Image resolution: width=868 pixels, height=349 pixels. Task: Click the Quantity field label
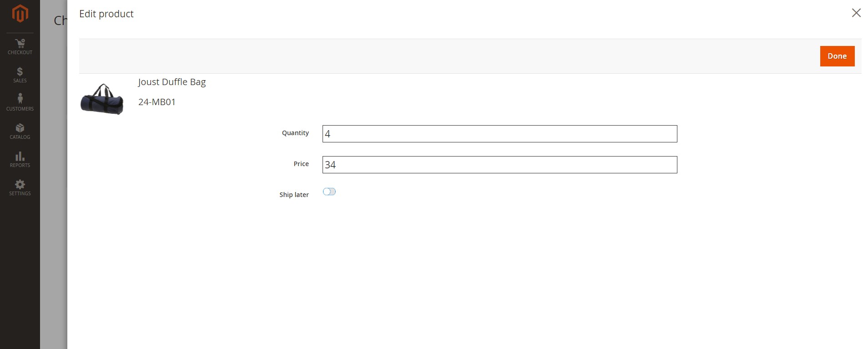(295, 133)
